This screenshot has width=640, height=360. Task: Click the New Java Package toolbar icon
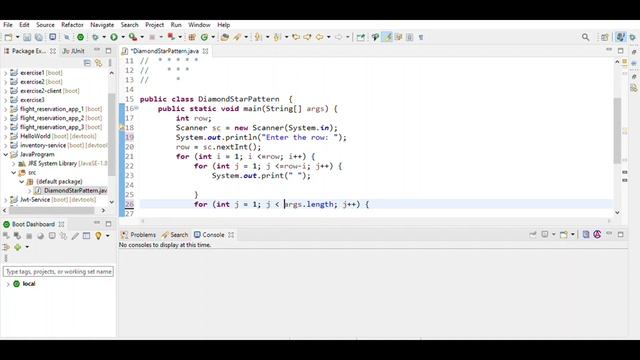pyautogui.click(x=192, y=37)
